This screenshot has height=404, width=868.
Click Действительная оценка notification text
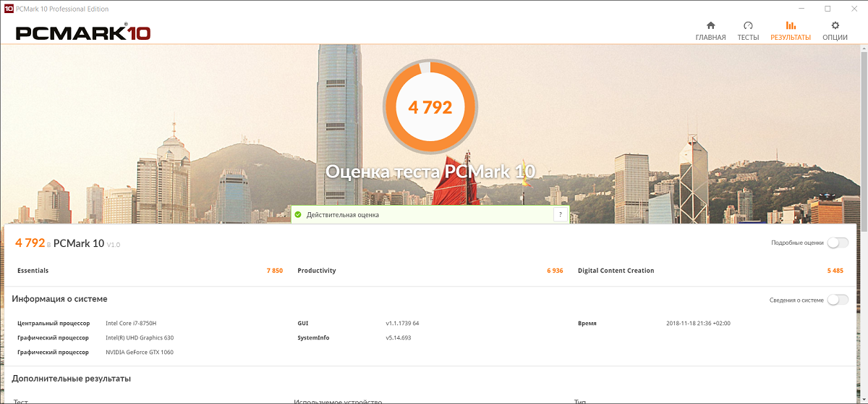point(343,215)
